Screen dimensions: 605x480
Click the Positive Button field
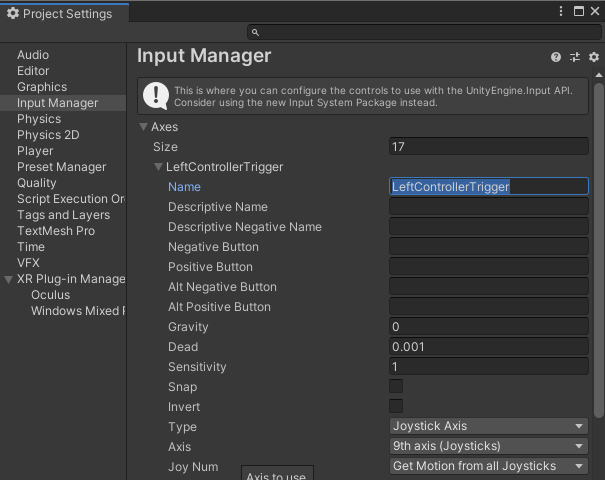488,267
